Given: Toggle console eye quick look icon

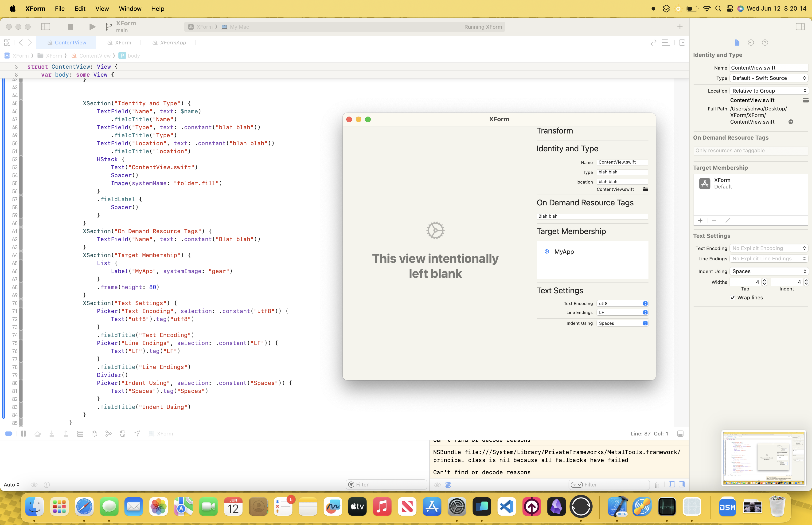Looking at the screenshot, I should (x=437, y=485).
